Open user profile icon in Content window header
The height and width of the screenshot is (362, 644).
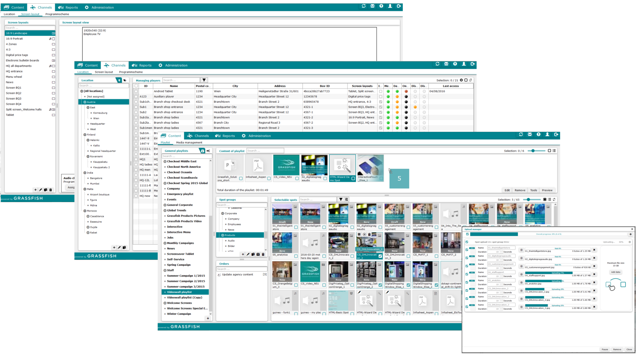click(x=547, y=134)
